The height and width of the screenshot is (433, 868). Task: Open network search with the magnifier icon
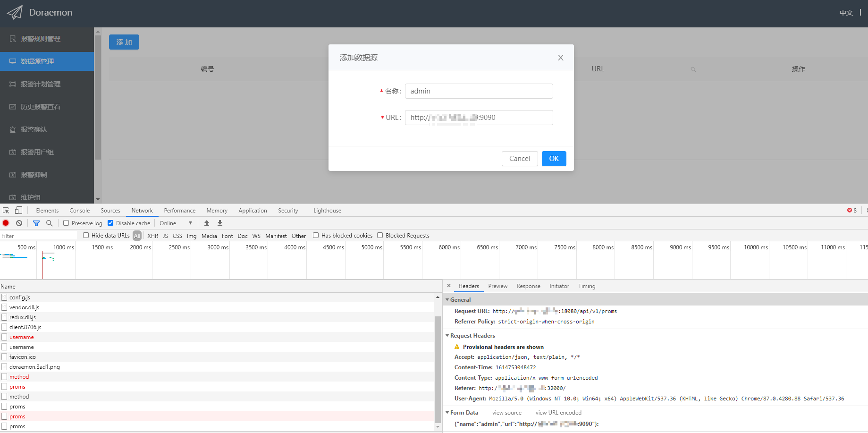tap(49, 223)
